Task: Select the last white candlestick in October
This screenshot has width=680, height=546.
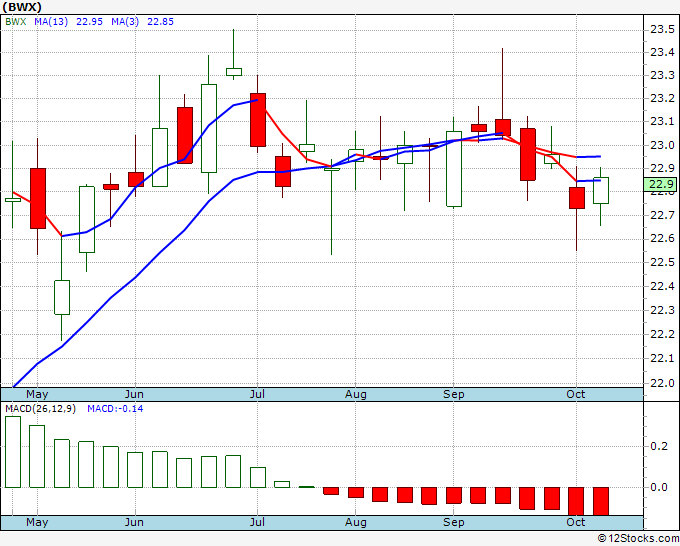Action: pos(601,190)
